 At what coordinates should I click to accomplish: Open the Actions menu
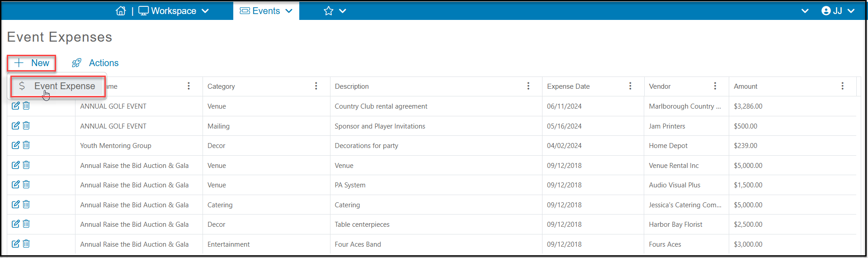click(95, 63)
